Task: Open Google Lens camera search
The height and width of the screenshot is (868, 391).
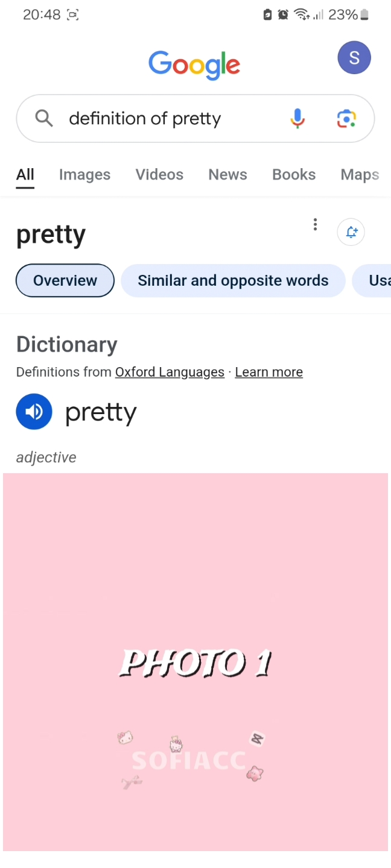Action: coord(346,119)
